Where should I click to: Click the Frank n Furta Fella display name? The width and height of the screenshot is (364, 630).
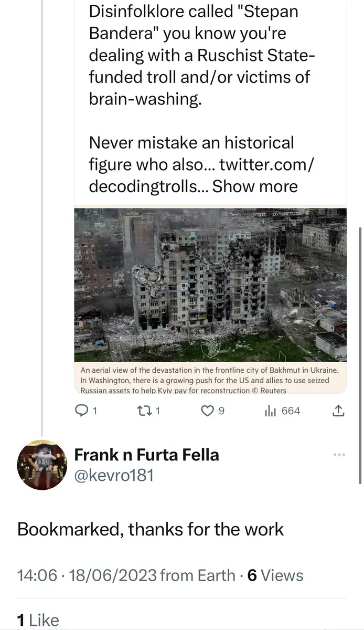pos(146,454)
